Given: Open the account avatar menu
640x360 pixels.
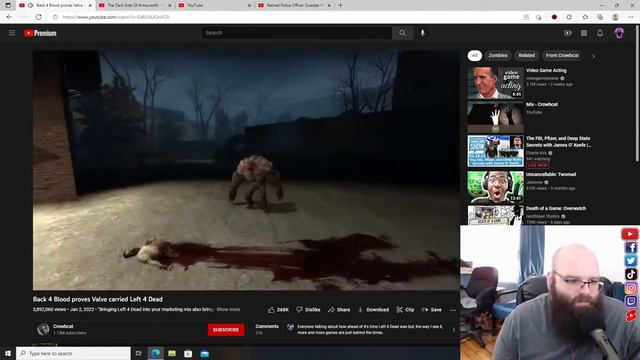Looking at the screenshot, I should pyautogui.click(x=619, y=33).
